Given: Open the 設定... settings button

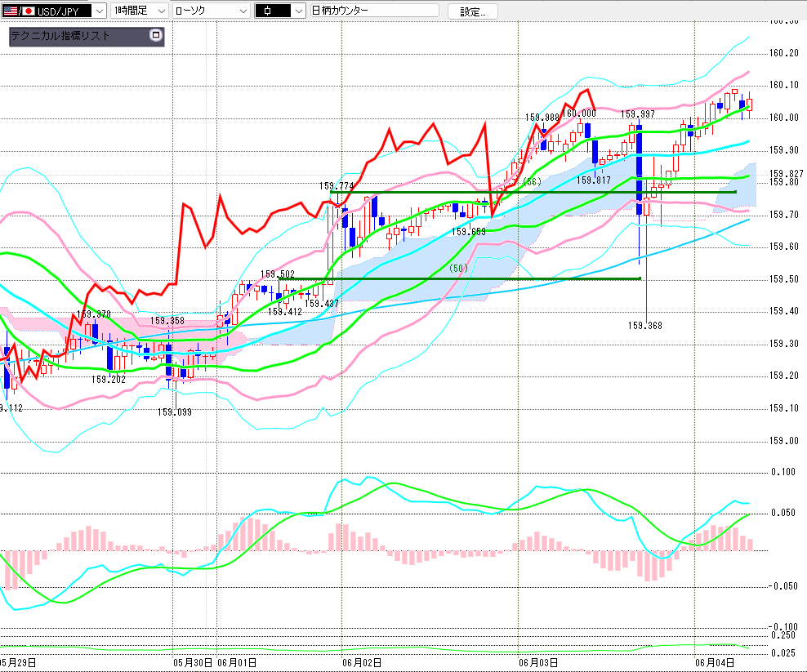Looking at the screenshot, I should pyautogui.click(x=472, y=11).
